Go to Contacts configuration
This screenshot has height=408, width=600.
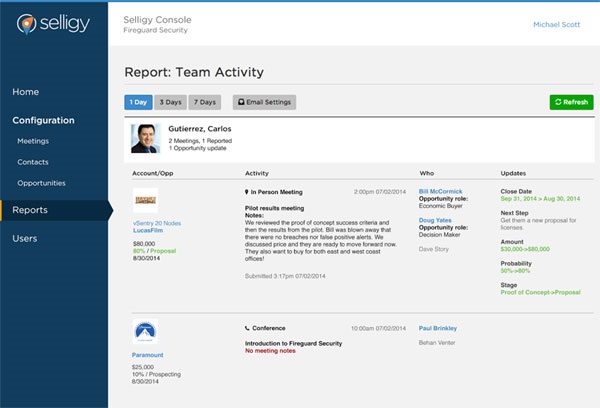[x=33, y=162]
